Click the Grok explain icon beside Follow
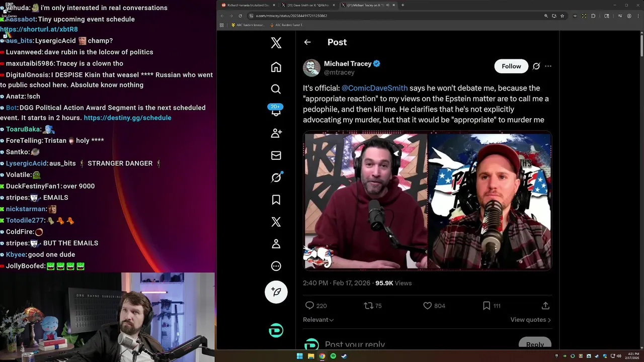Screen dimensions: 644x362 (x=536, y=66)
